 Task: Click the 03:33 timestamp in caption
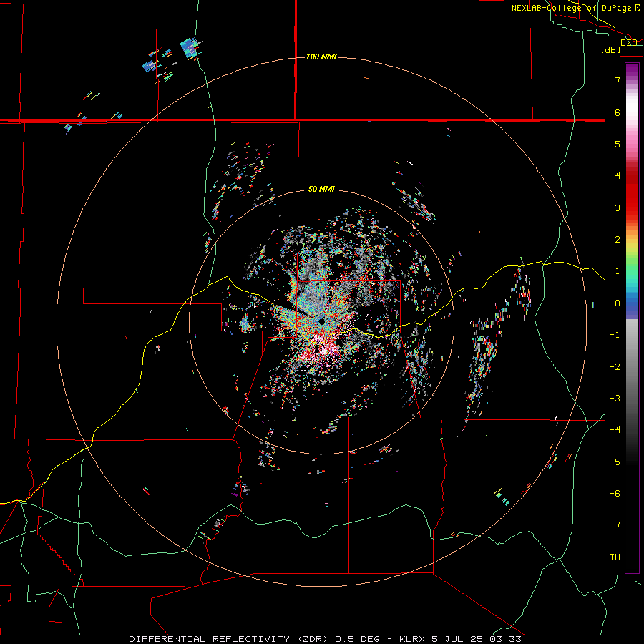505,639
